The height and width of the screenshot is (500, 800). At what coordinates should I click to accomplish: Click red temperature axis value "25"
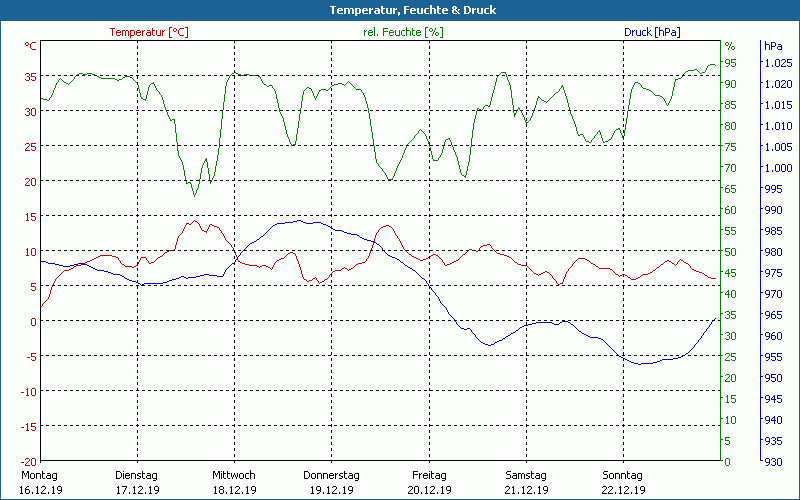(31, 147)
